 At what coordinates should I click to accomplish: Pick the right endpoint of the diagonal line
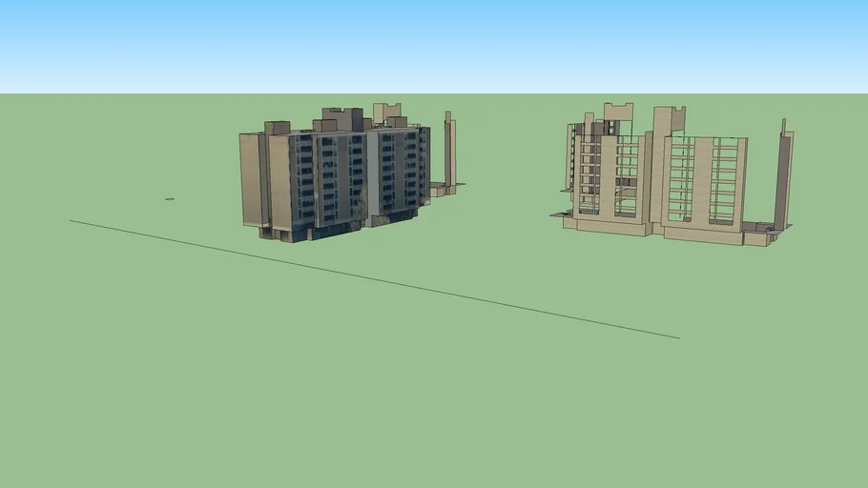pyautogui.click(x=679, y=337)
